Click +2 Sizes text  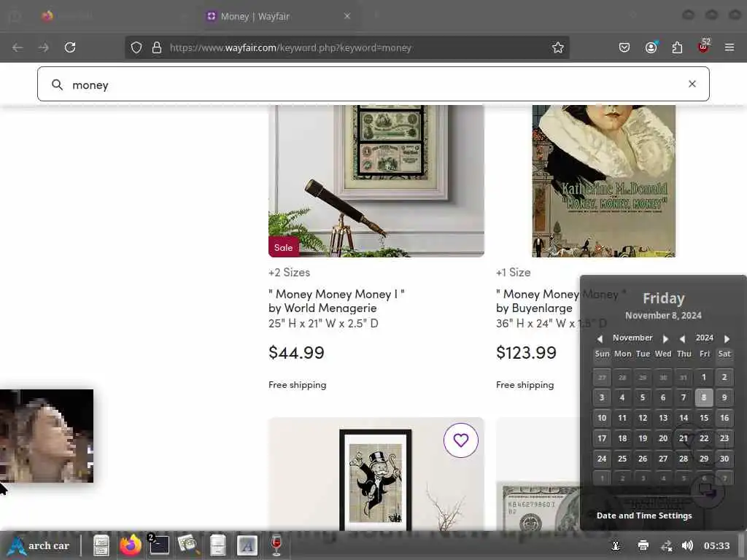tap(289, 273)
